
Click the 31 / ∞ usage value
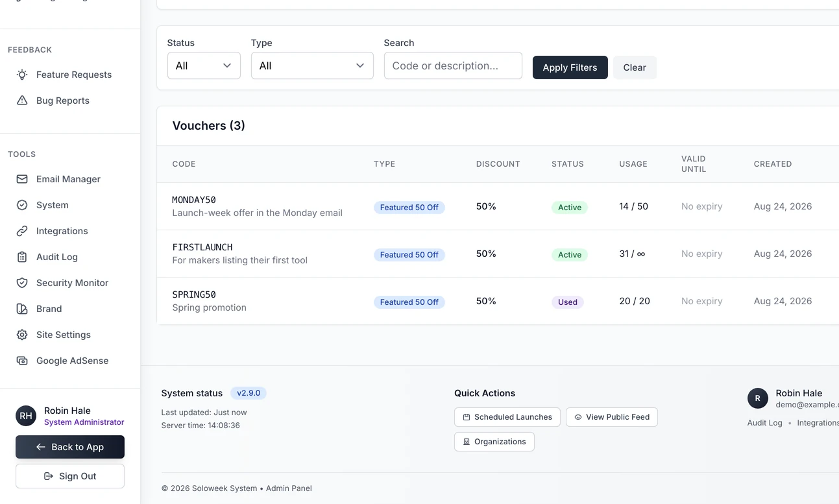[x=633, y=254]
